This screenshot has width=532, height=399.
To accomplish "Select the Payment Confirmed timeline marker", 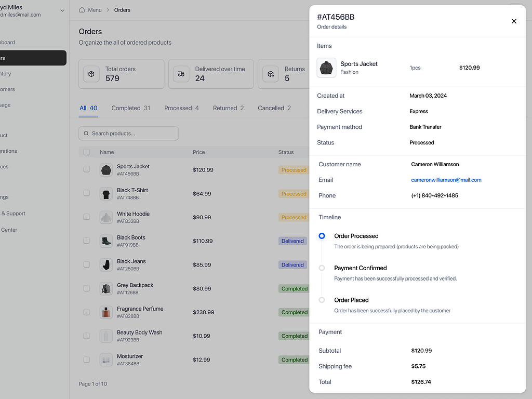I will click(322, 268).
